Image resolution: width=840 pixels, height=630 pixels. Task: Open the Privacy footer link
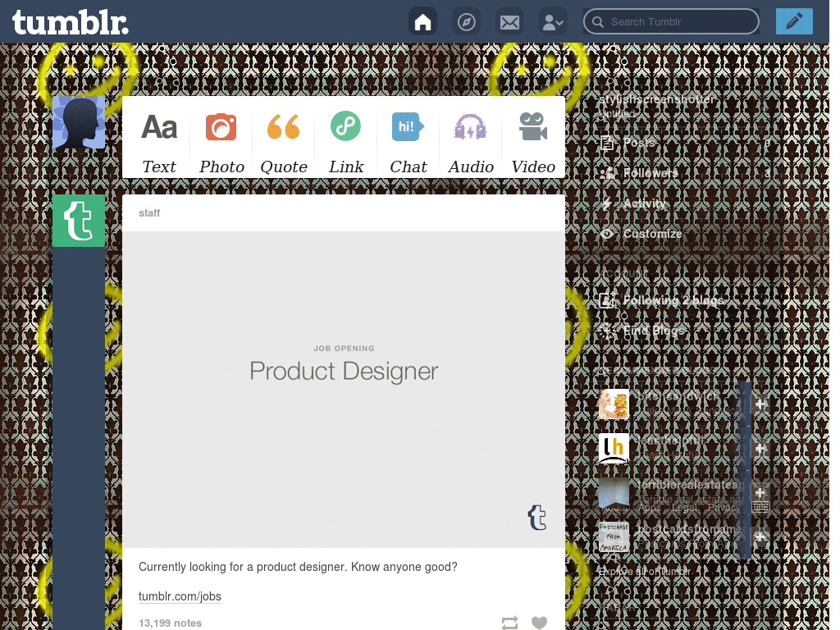(724, 507)
